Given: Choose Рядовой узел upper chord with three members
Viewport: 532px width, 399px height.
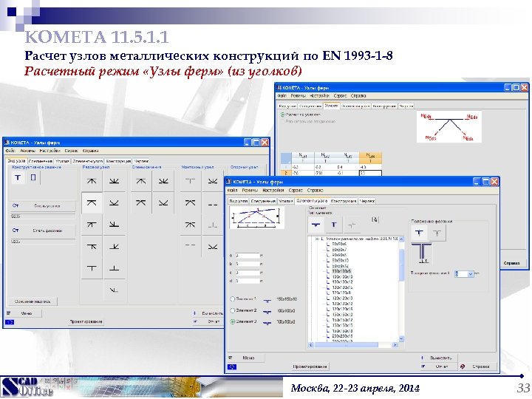Looking at the screenshot, I should tap(92, 181).
